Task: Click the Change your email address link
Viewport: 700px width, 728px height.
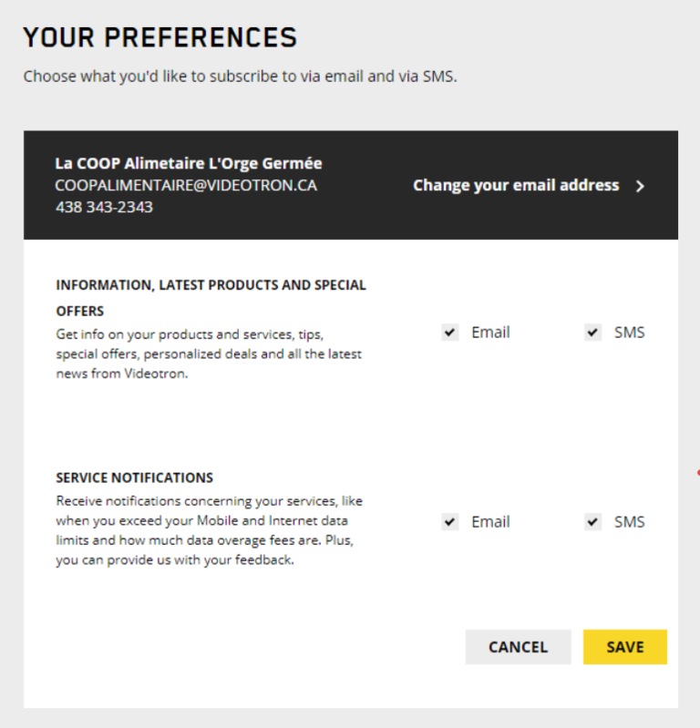Action: pyautogui.click(x=515, y=185)
